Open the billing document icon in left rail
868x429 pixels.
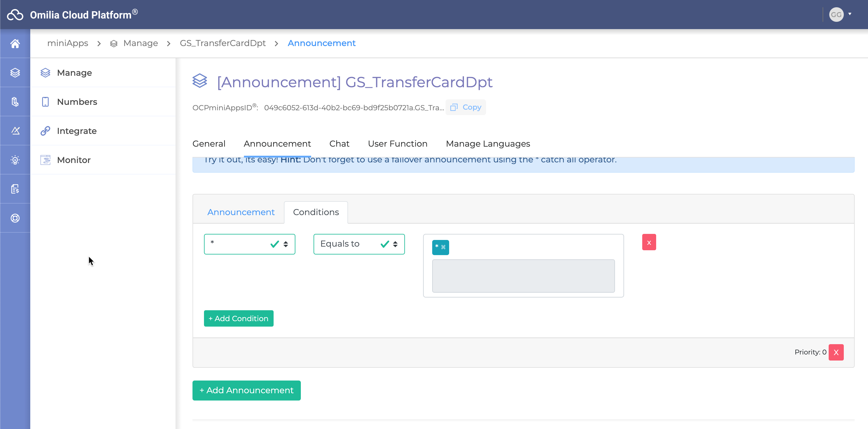pyautogui.click(x=15, y=189)
